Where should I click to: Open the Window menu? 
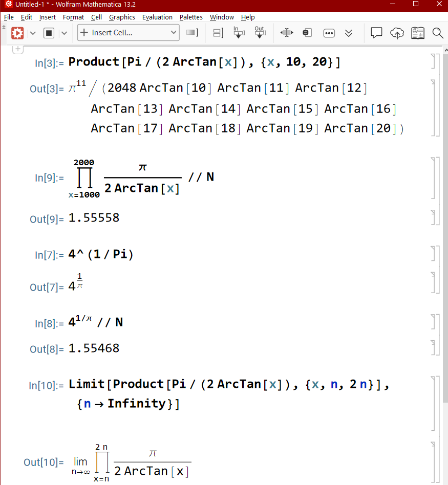222,17
